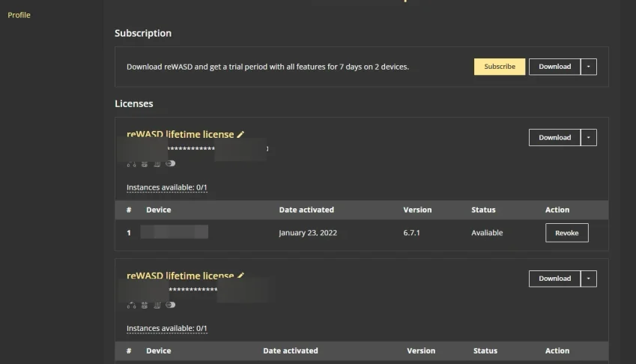The image size is (636, 364).
Task: Open the Profile page in the sidebar
Action: coord(19,15)
